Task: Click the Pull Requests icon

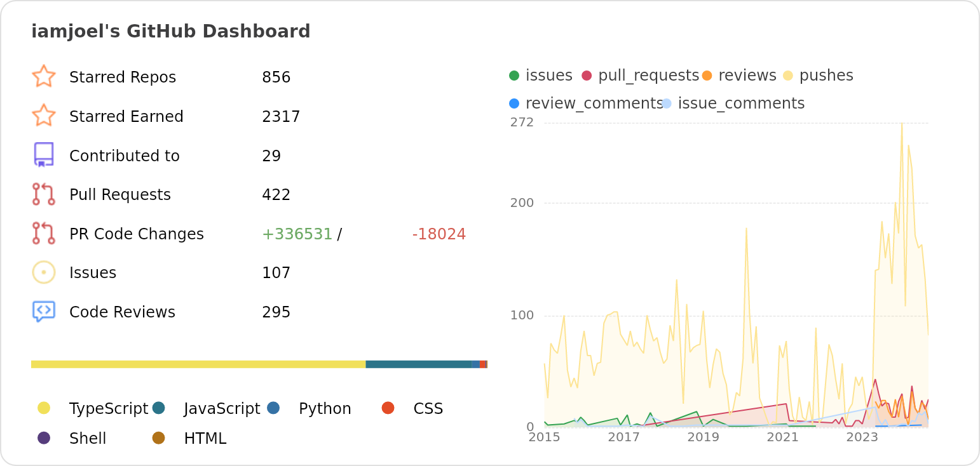Action: pos(44,194)
